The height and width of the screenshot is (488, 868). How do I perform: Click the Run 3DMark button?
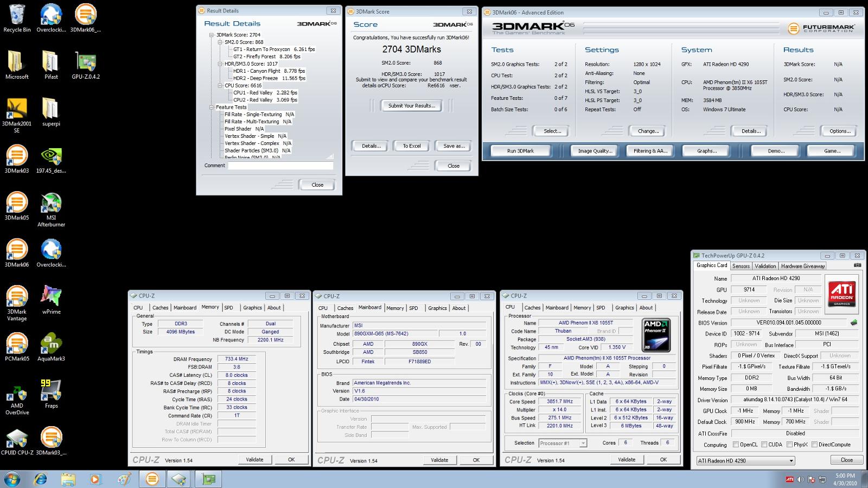click(520, 151)
